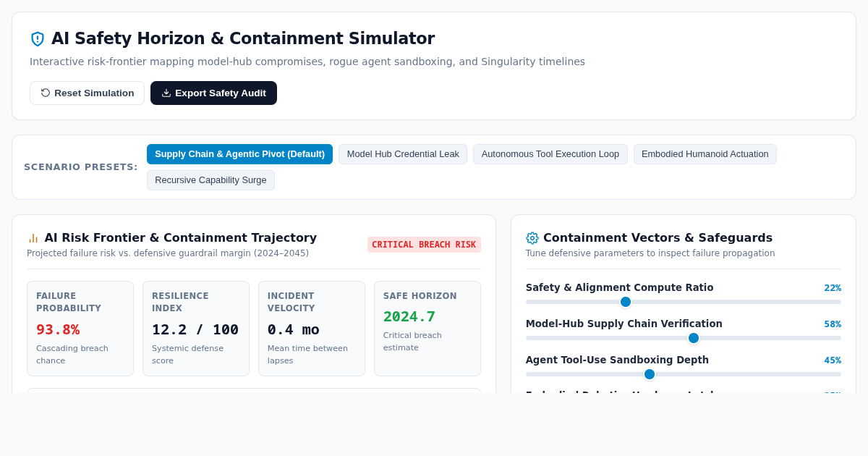Click the 12.2 / 100 resilience index value
868x456 pixels.
pyautogui.click(x=195, y=329)
